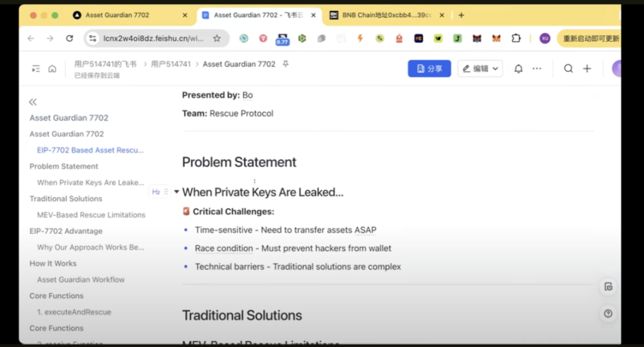Click the home icon in doc header
644x347 pixels.
point(52,69)
